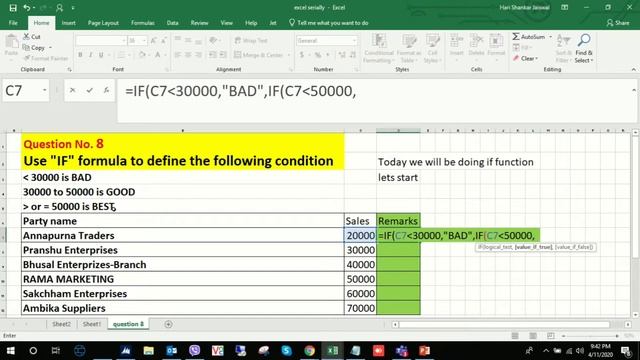The height and width of the screenshot is (360, 640).
Task: Click Tell me what you want to do
Action: click(329, 23)
